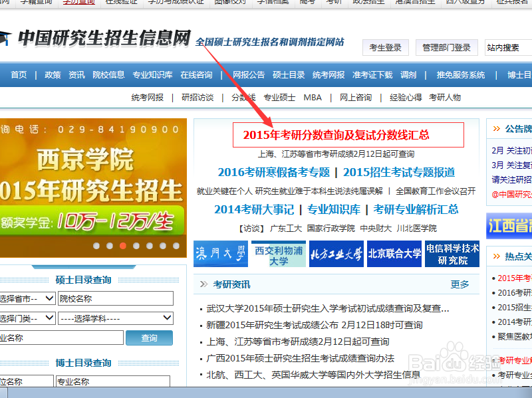Screen dimensions: 532x398
Task: Expand the 选择门类 dropdown
Action: coord(27,318)
